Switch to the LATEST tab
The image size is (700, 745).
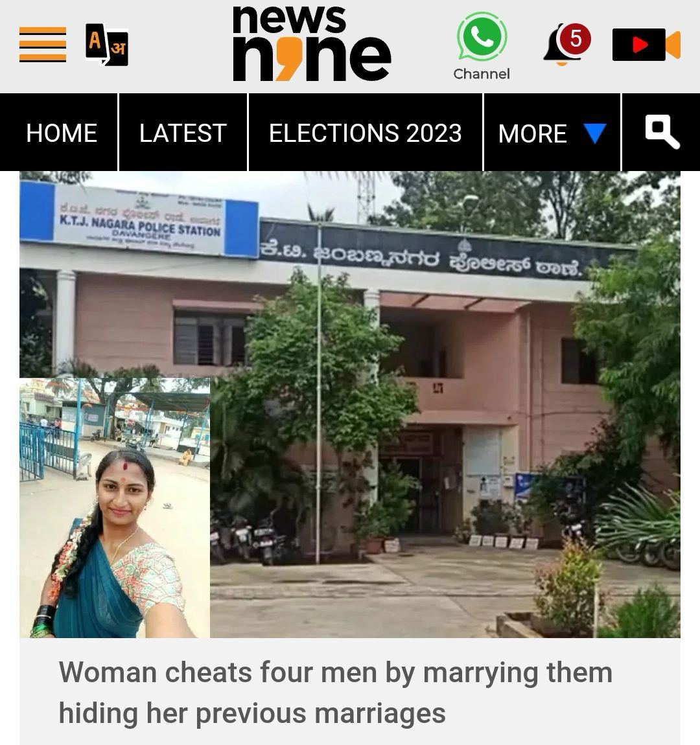click(183, 133)
